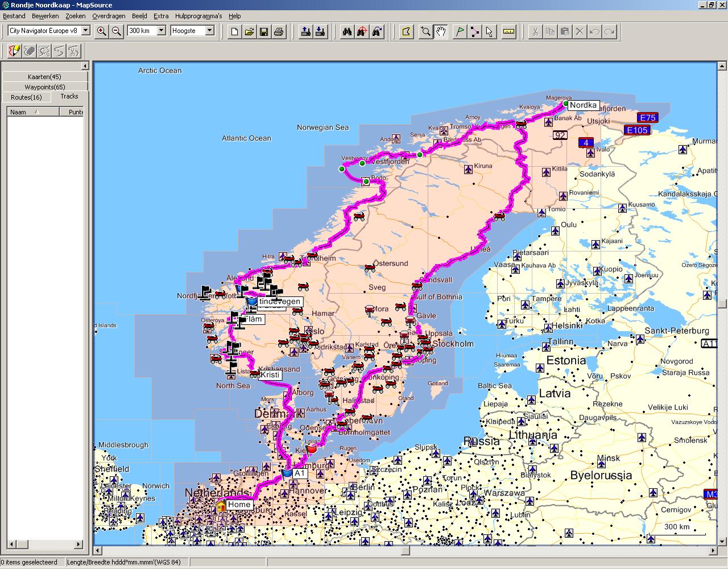The image size is (728, 569).
Task: Click the zoom out magnifier icon
Action: (117, 31)
